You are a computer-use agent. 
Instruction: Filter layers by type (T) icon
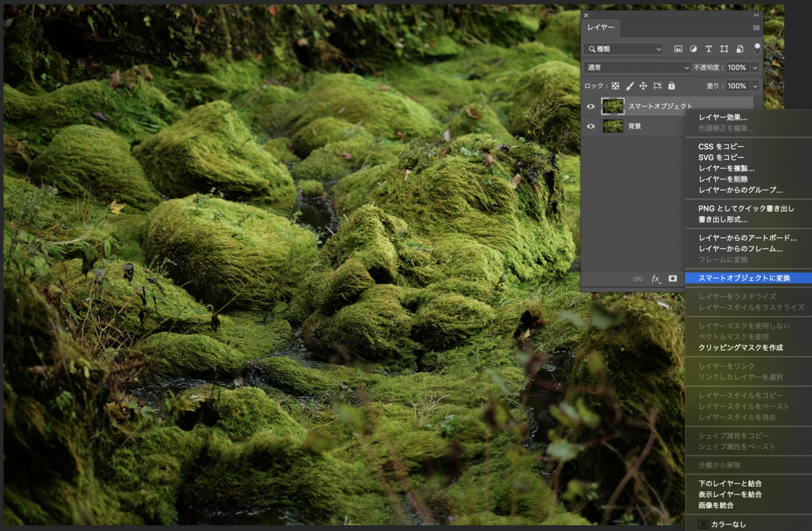click(708, 49)
